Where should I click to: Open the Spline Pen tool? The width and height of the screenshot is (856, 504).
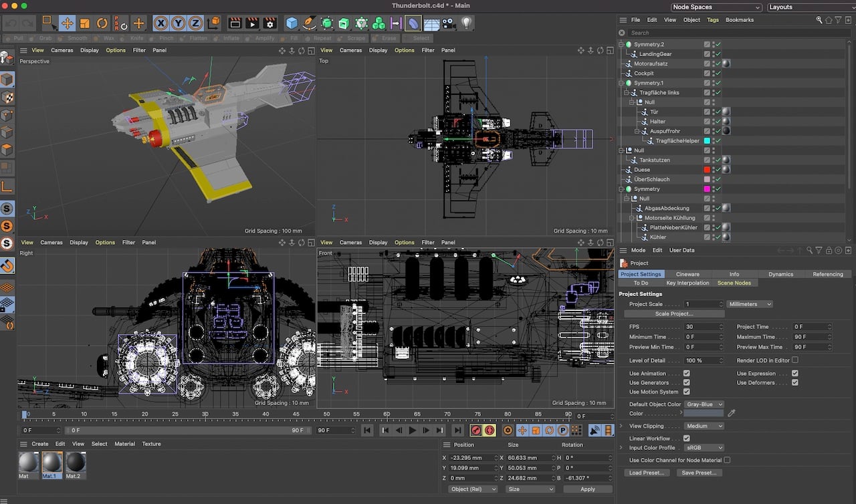309,23
